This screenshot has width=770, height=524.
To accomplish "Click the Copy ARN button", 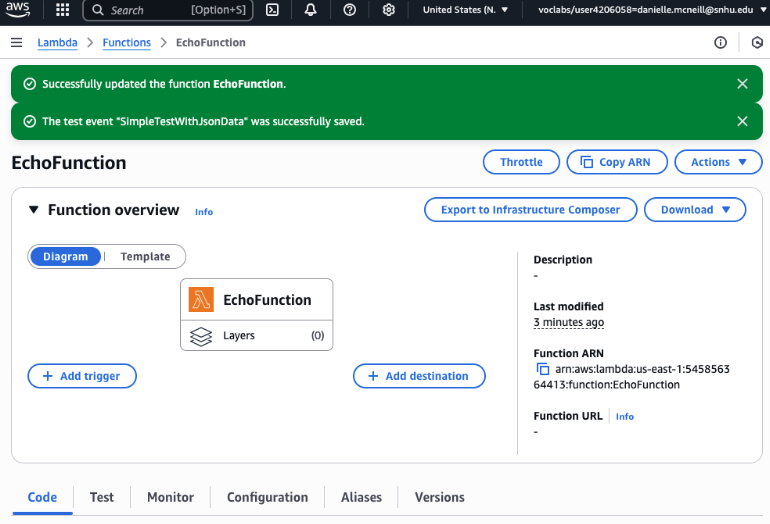I will [x=617, y=162].
